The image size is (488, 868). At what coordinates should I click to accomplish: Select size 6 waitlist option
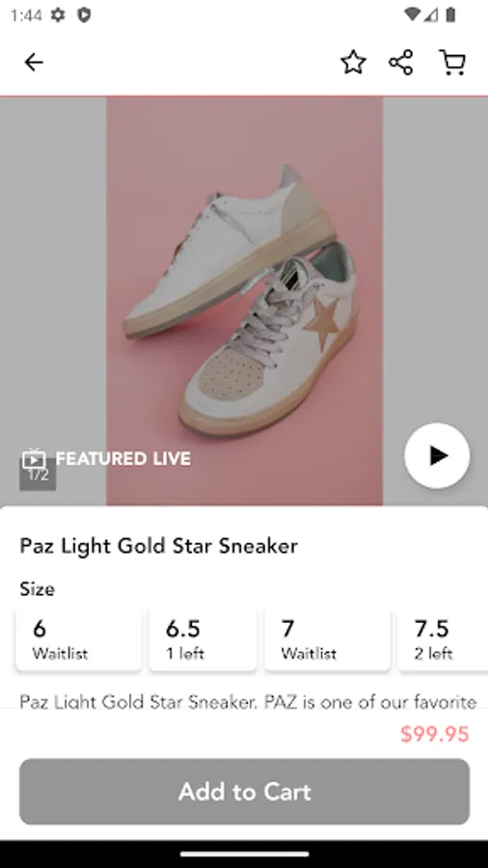[78, 638]
